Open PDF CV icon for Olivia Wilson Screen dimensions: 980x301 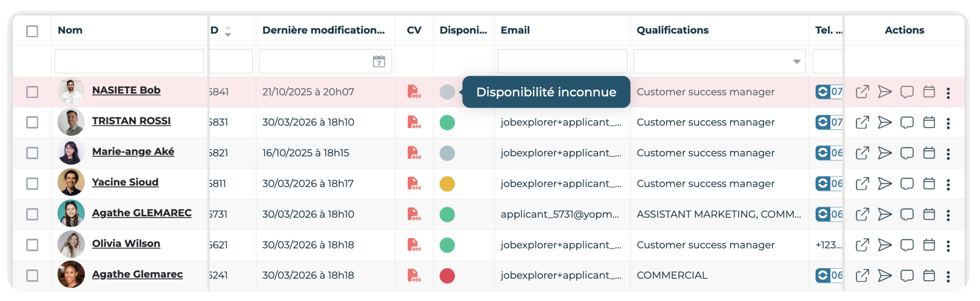[414, 245]
